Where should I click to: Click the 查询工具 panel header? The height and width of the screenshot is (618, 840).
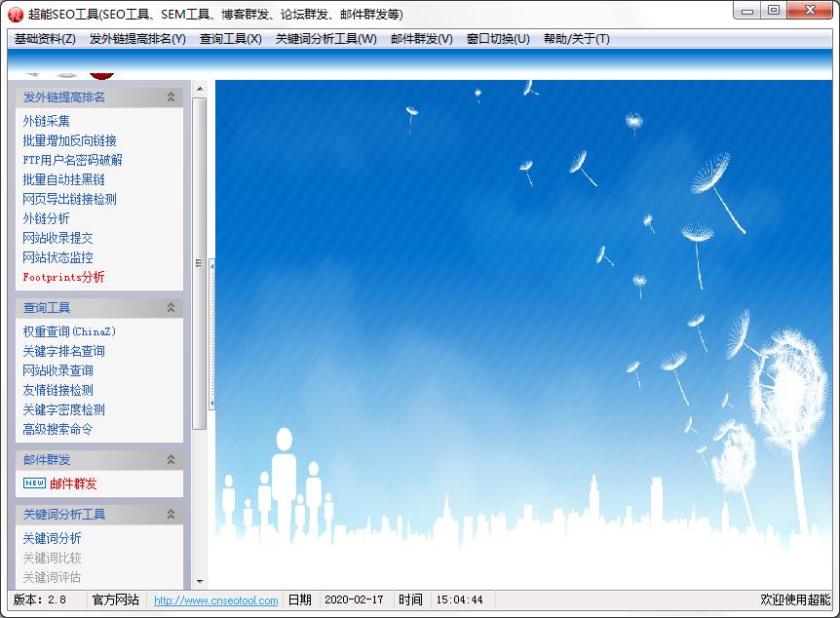click(x=99, y=307)
